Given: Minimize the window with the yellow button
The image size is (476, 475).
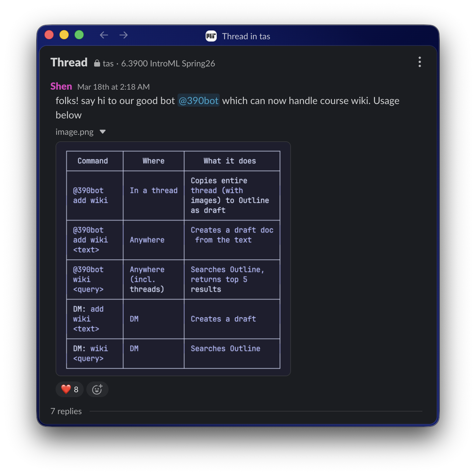Looking at the screenshot, I should 64,35.
